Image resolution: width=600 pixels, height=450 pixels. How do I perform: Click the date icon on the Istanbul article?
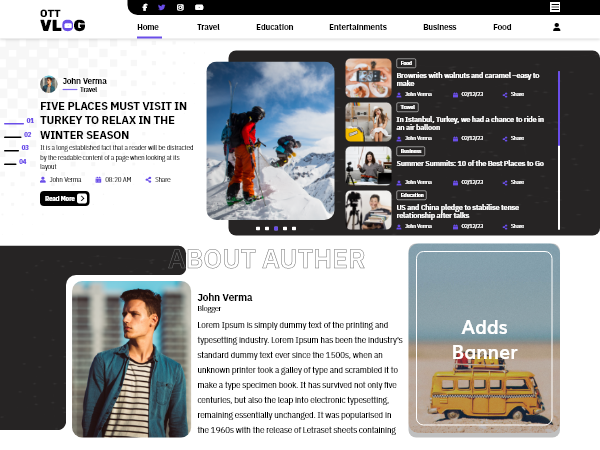[455, 139]
